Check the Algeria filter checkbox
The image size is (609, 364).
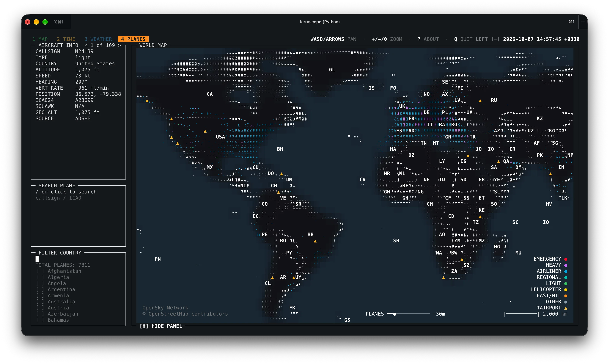pos(40,277)
